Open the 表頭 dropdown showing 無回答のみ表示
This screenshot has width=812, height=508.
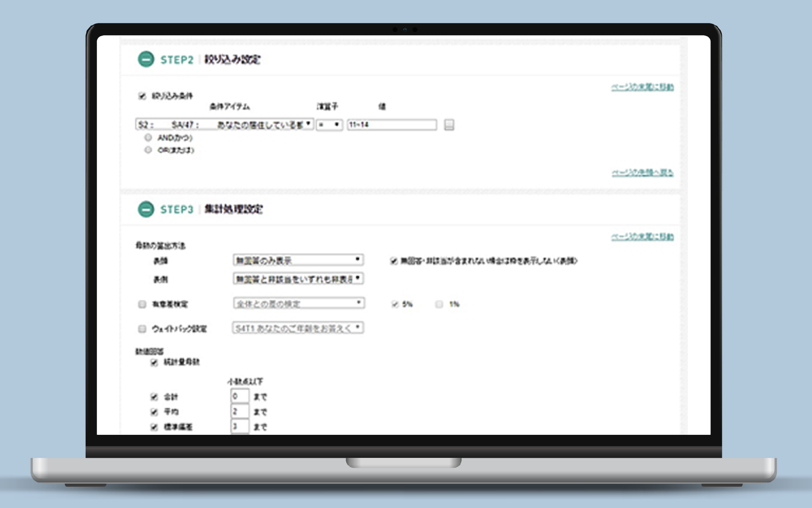[298, 260]
